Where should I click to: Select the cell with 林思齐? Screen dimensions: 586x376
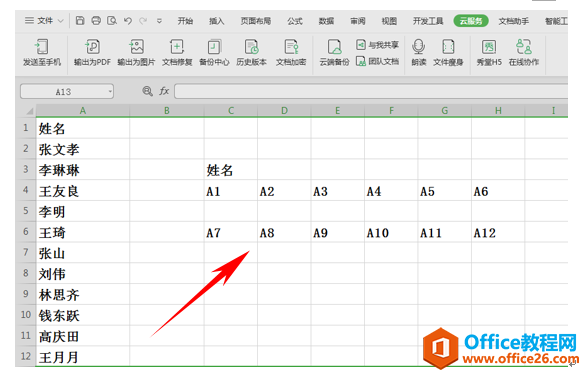point(83,294)
